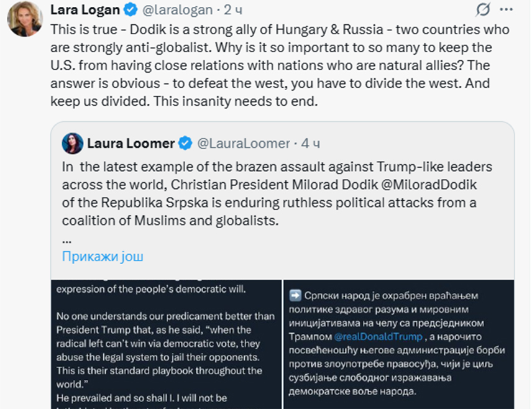The width and height of the screenshot is (532, 409).
Task: Click the Lara Logan display name
Action: pyautogui.click(x=85, y=11)
